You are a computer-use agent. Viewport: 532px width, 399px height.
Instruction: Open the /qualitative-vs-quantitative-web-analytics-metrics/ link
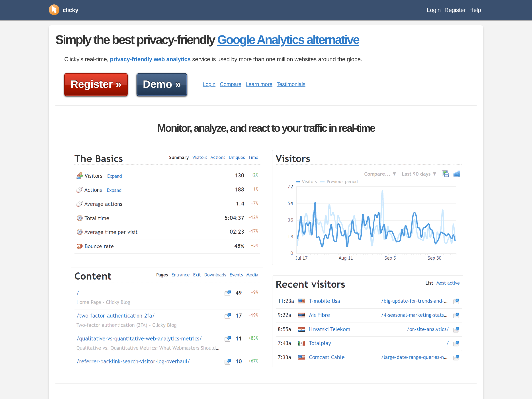[x=139, y=339]
